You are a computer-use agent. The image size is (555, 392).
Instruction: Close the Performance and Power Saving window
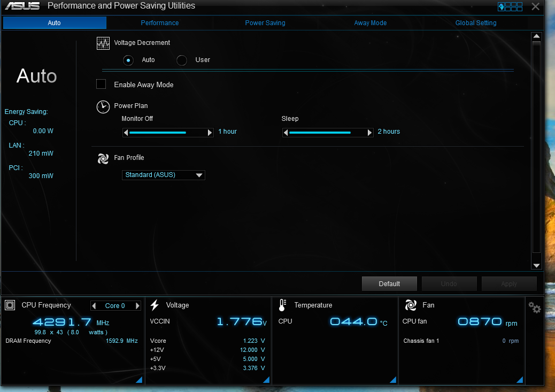point(536,6)
